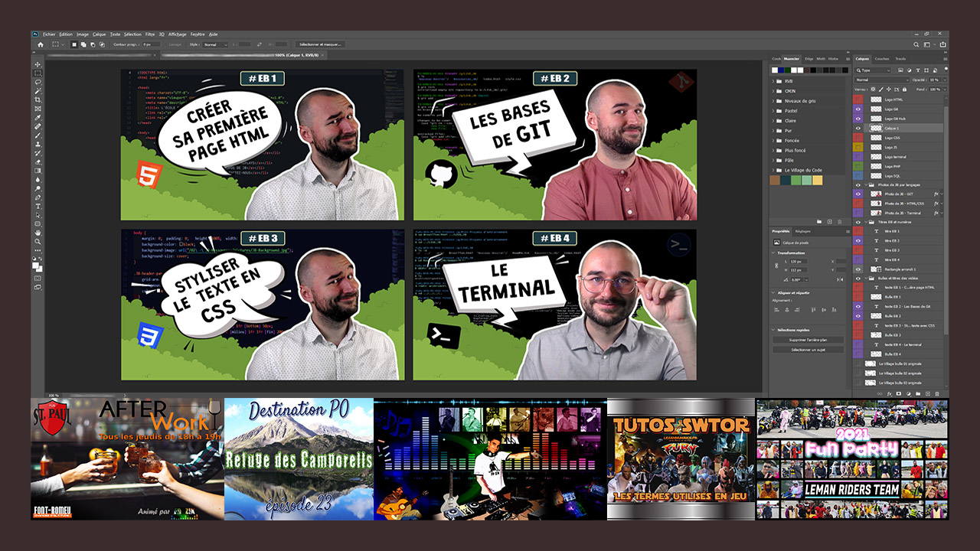Collapse the Bulles et titres des vidéos group
The height and width of the screenshot is (551, 980).
866,278
